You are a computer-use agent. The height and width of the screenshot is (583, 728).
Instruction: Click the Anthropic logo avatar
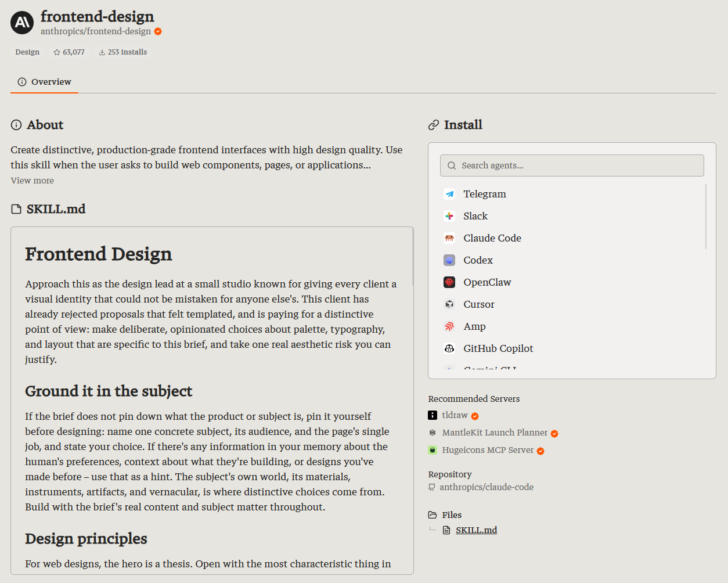(x=22, y=23)
